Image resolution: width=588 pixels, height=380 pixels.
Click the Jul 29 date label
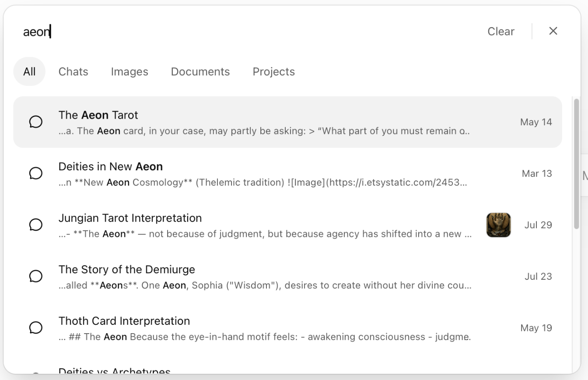click(538, 225)
